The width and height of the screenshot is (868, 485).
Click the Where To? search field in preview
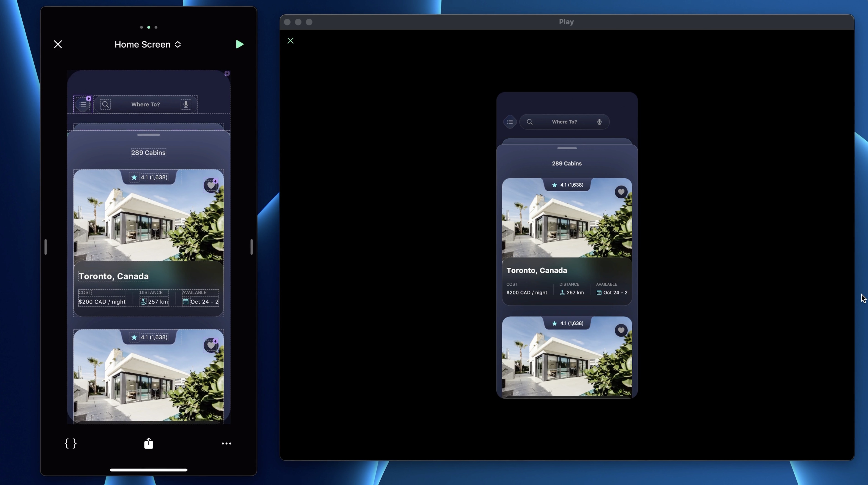(x=564, y=122)
